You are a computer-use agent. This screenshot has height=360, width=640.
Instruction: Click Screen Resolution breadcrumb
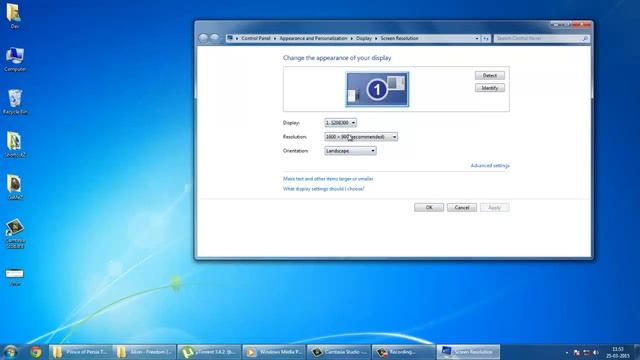399,38
